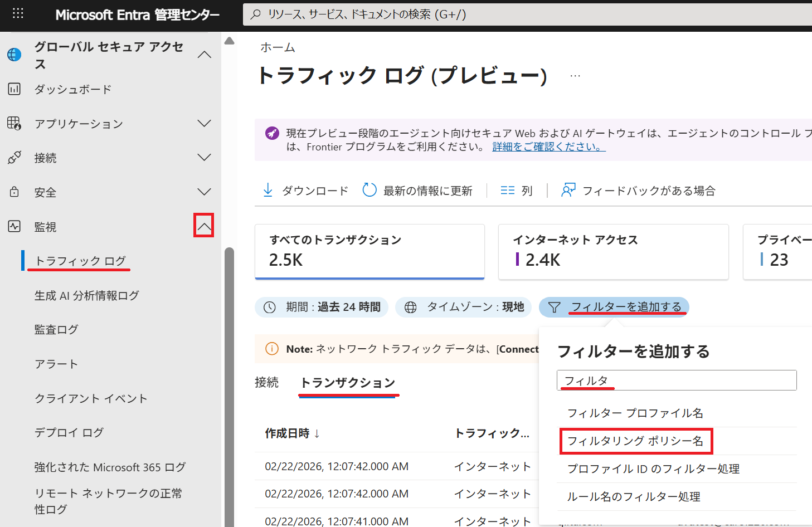Click the ダッシュボード chart icon
812x527 pixels.
[x=14, y=89]
